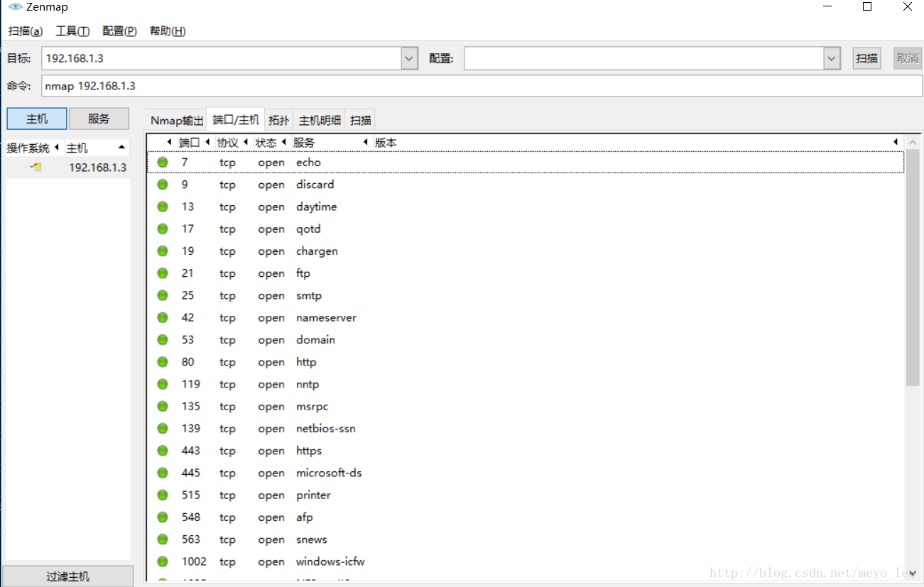The width and height of the screenshot is (924, 587).
Task: Open the 扫描(a) menu
Action: click(x=26, y=31)
